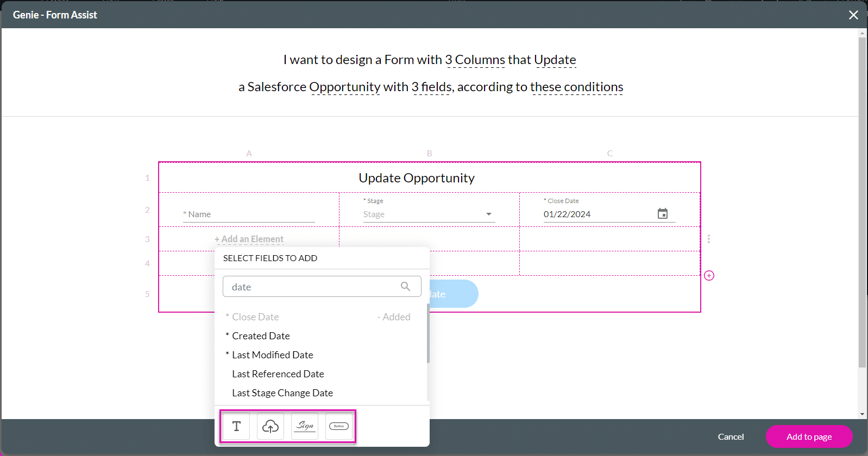Image resolution: width=868 pixels, height=456 pixels.
Task: Click the search magnifier icon
Action: pyautogui.click(x=405, y=287)
